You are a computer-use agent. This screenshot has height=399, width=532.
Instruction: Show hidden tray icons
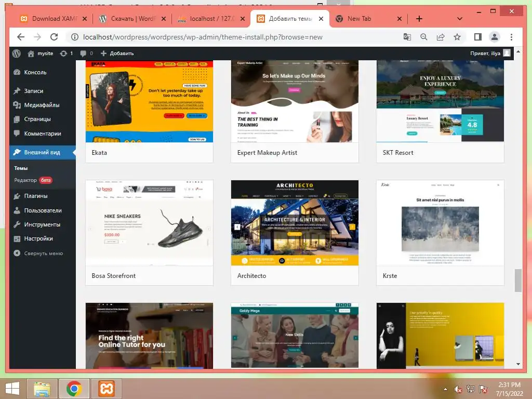point(445,389)
